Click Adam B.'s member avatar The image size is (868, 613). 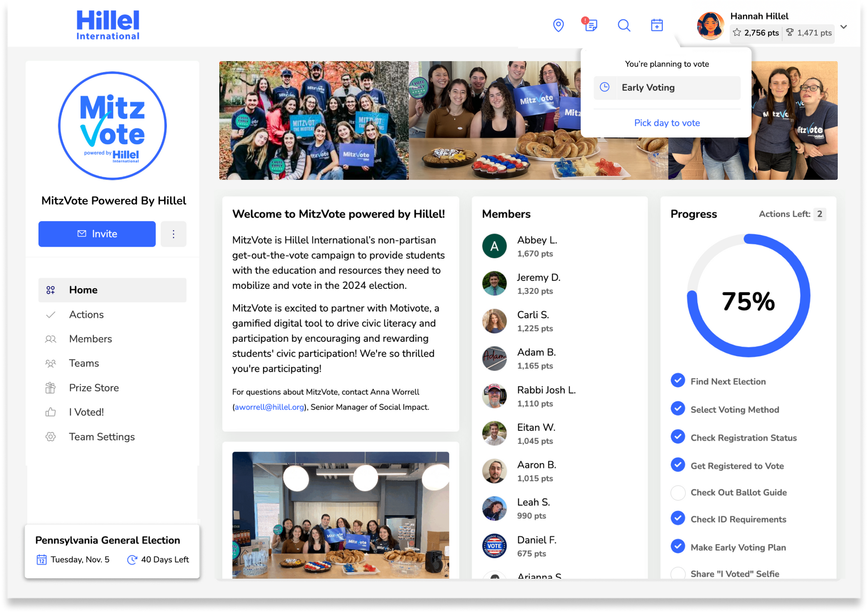click(495, 358)
